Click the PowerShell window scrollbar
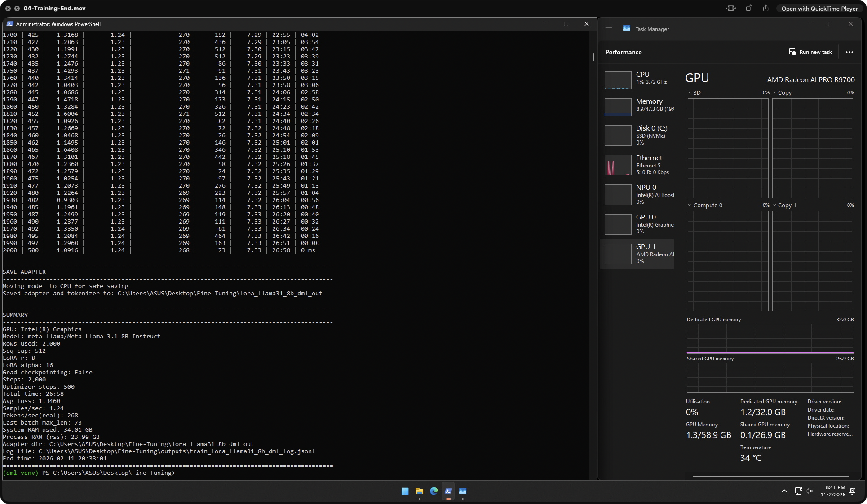 [593, 57]
